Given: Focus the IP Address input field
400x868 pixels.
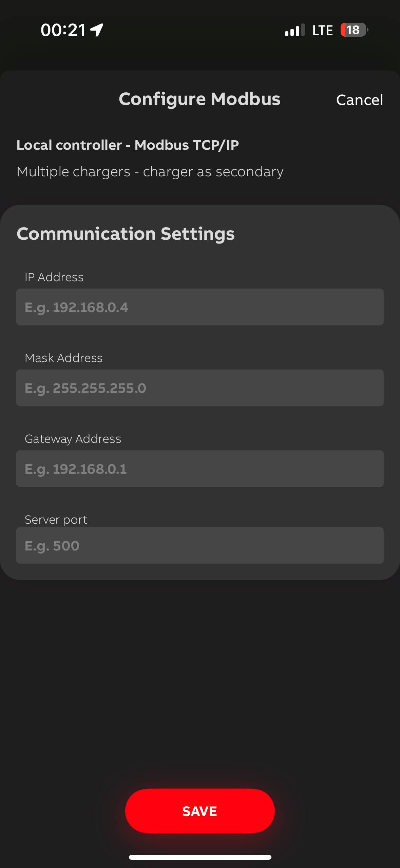Looking at the screenshot, I should (200, 307).
